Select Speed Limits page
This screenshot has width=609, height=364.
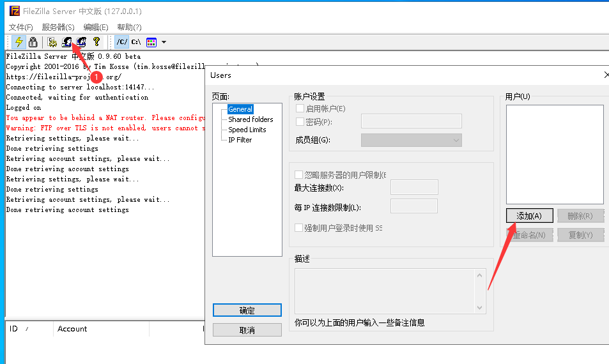[247, 130]
